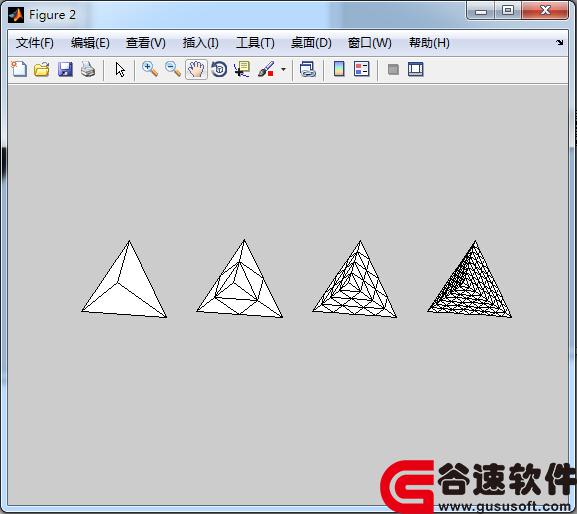Viewport: 577px width, 514px height.
Task: Save the figure with the floppy disk icon
Action: tap(65, 69)
